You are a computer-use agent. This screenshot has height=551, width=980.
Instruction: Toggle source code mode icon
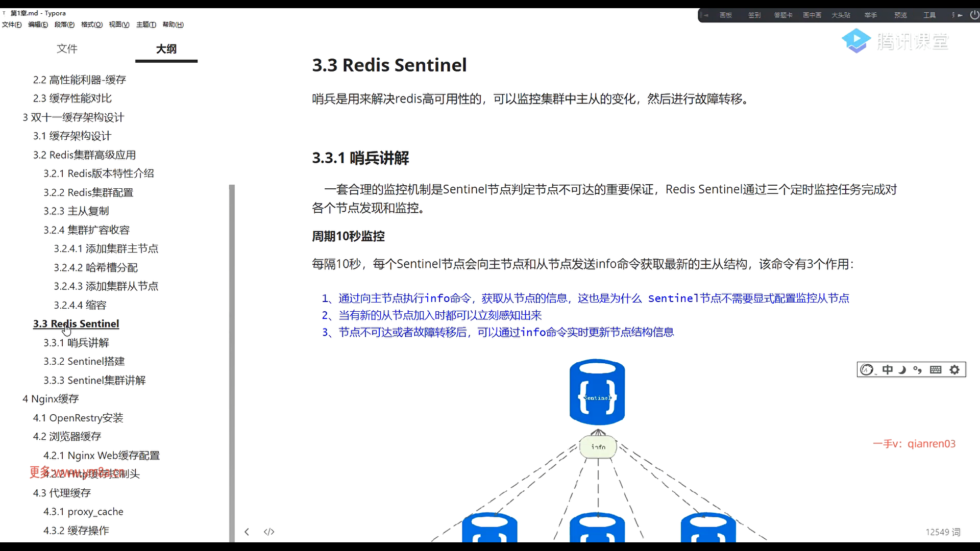point(269,532)
